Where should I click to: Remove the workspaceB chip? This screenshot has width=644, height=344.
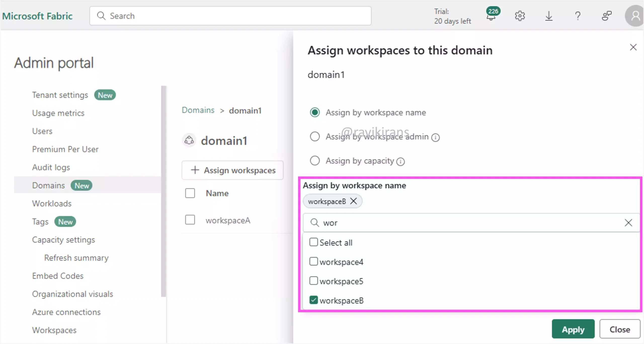point(353,201)
